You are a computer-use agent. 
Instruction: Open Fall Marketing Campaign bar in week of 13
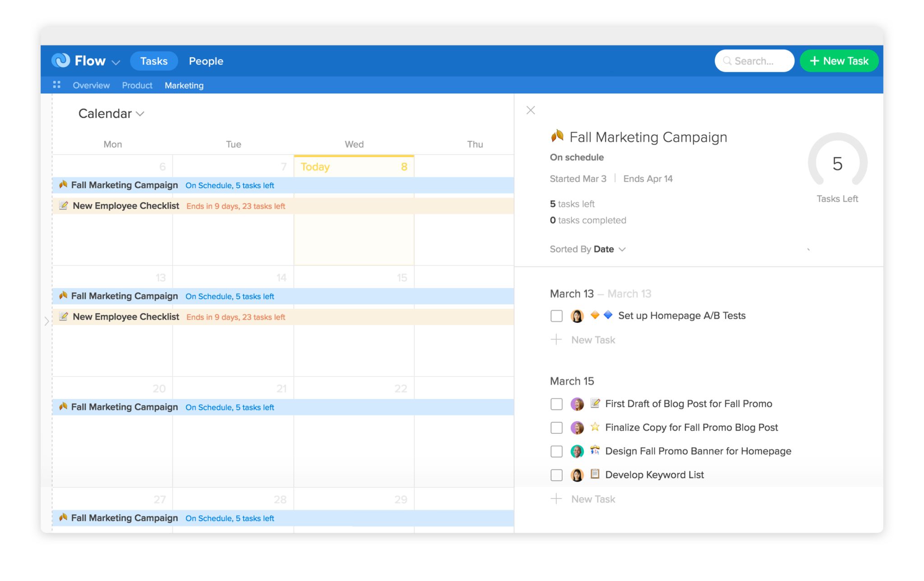click(283, 296)
